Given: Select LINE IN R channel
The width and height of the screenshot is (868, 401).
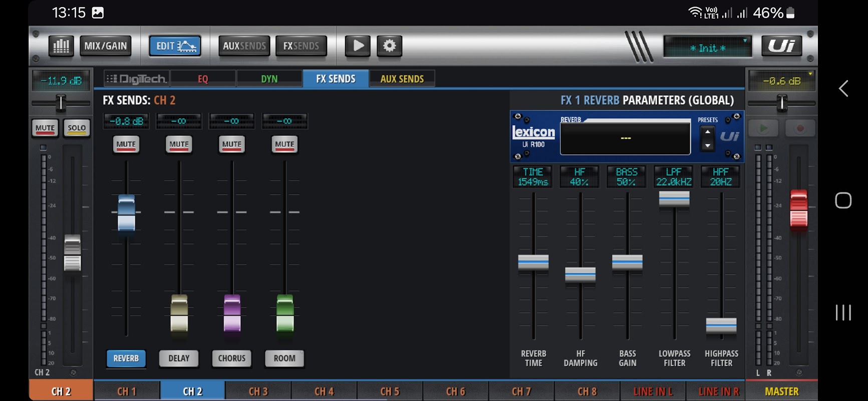Looking at the screenshot, I should point(719,391).
